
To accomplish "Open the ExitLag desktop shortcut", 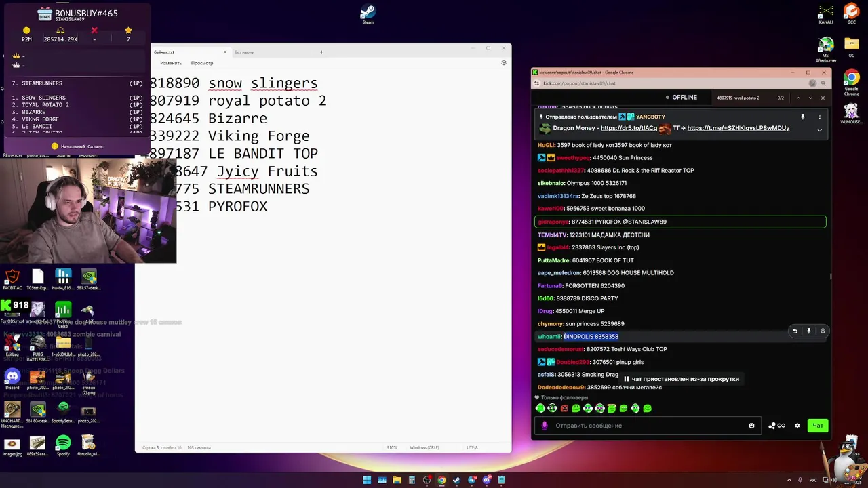I will point(12,347).
